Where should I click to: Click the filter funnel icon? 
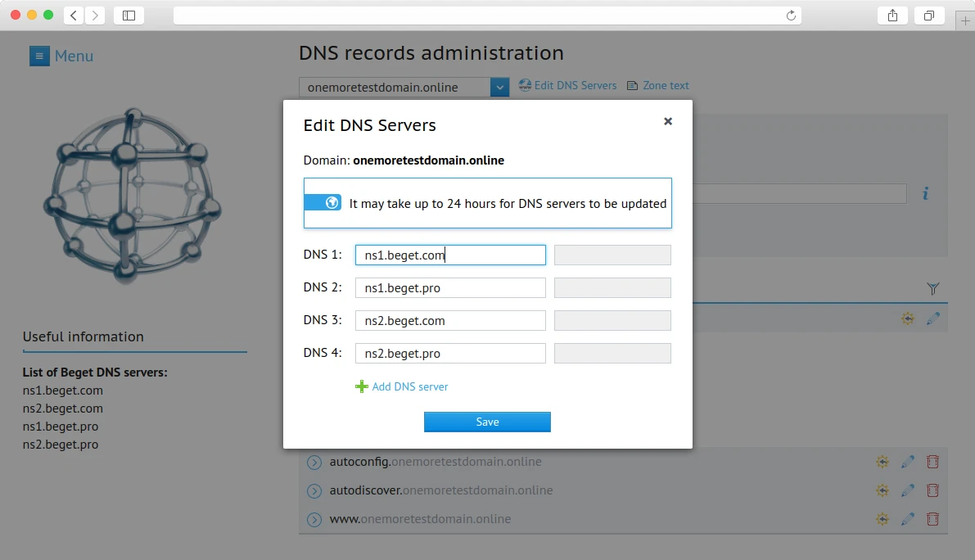click(x=932, y=288)
